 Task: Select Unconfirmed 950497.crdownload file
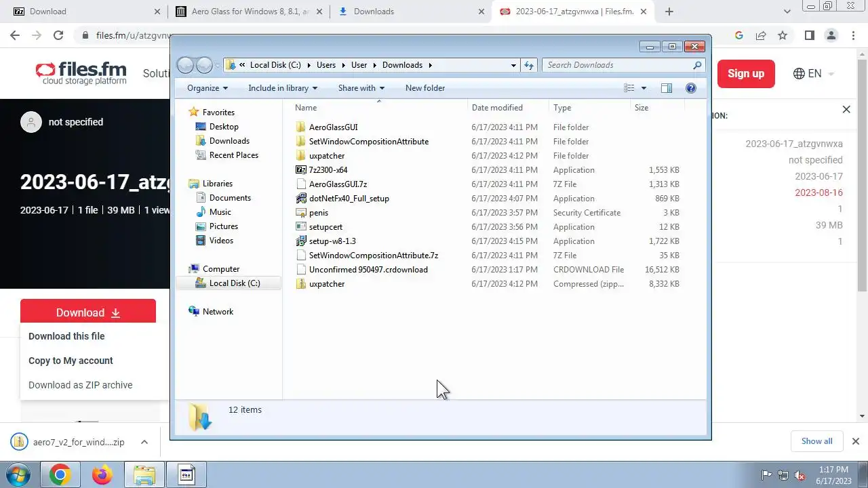(x=368, y=270)
